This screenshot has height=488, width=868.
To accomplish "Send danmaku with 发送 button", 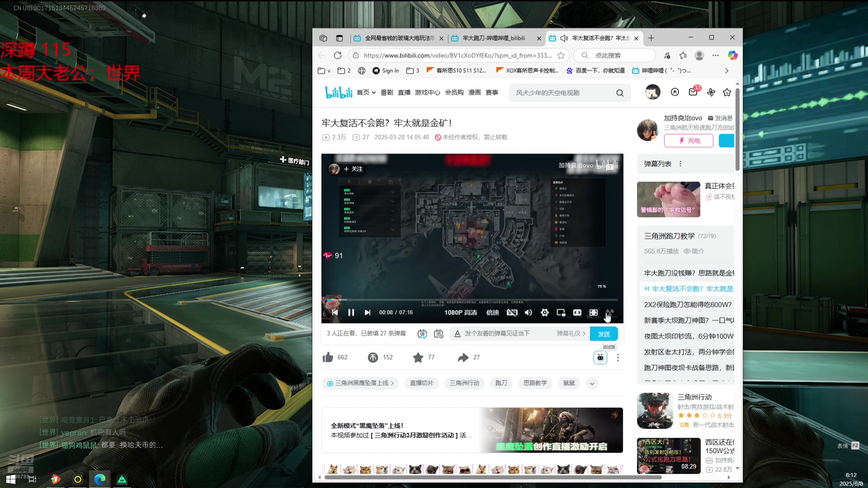I will pyautogui.click(x=604, y=334).
